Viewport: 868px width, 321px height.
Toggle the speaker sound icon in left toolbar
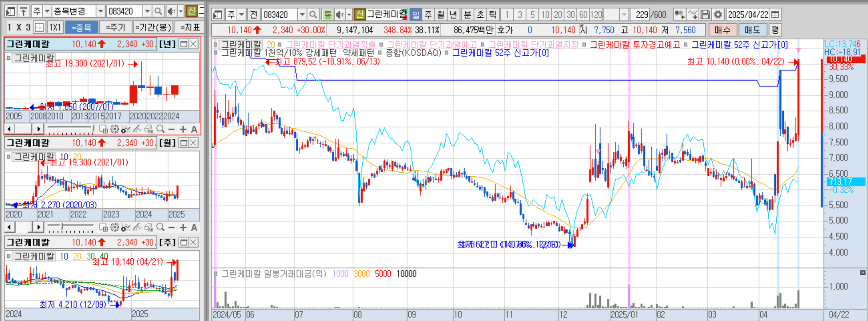pos(171,11)
